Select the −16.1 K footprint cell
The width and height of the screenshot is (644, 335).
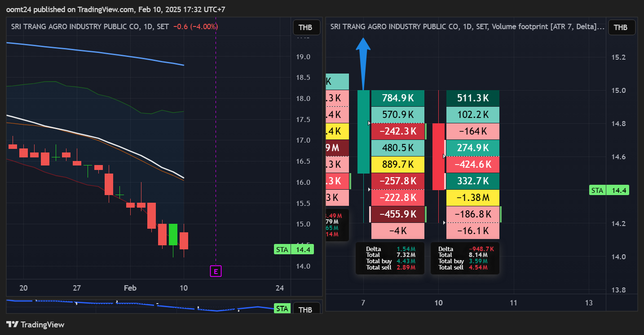click(473, 231)
